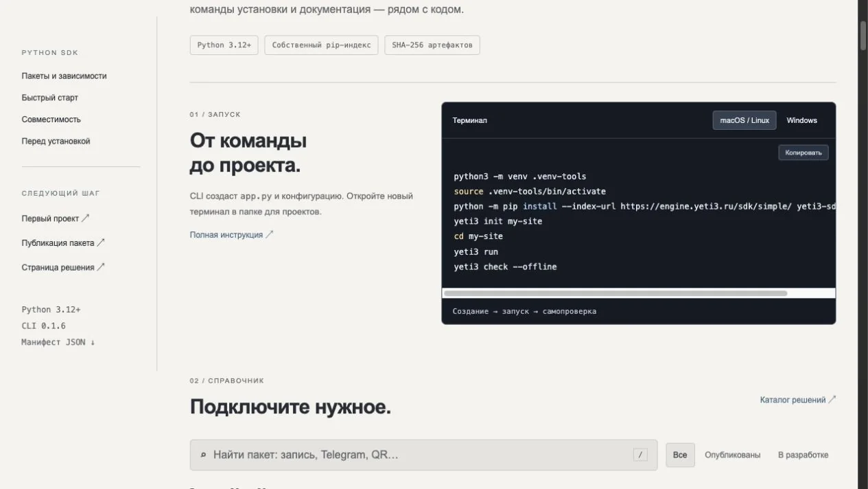
Task: Click the 'cd my-site' command line
Action: [478, 236]
